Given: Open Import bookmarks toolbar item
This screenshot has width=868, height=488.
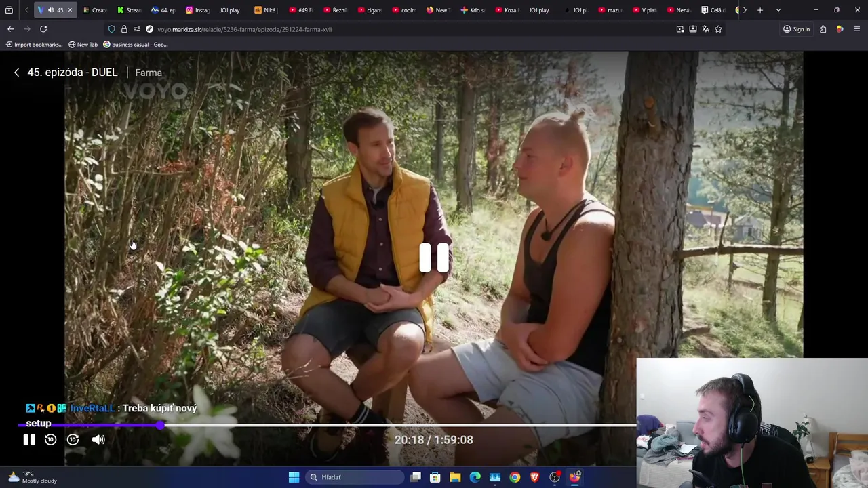Looking at the screenshot, I should pyautogui.click(x=34, y=45).
